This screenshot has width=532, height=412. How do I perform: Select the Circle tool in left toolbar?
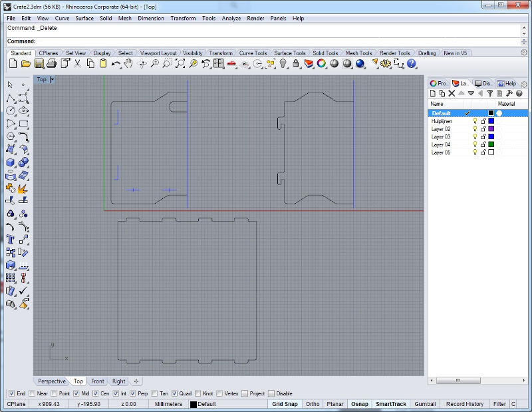pyautogui.click(x=11, y=110)
